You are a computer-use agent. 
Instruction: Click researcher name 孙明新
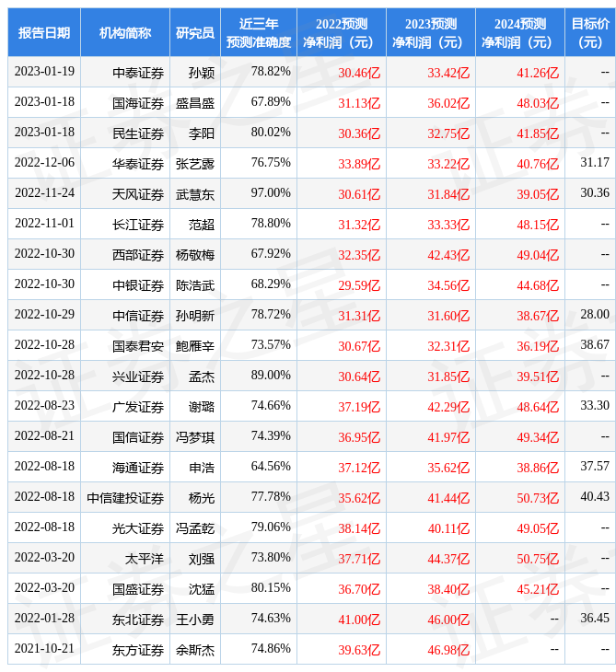coord(195,317)
